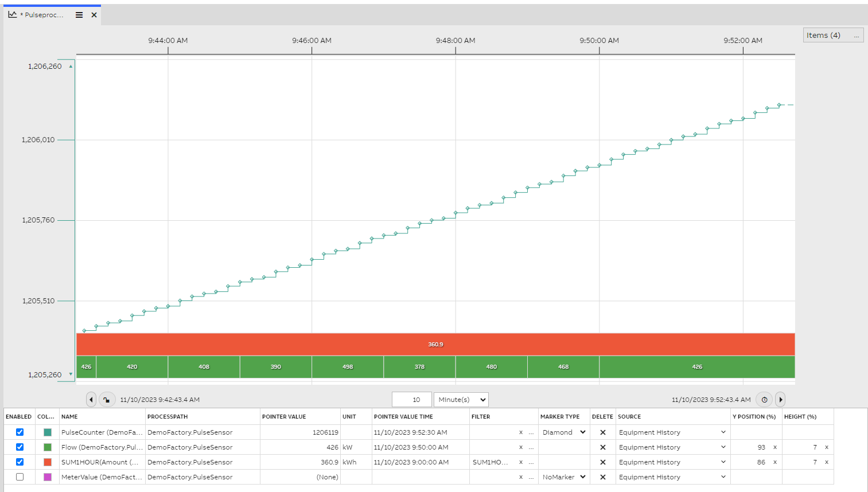Screen dimensions: 868x492
Task: Step the time range backward with the left arrow
Action: pyautogui.click(x=91, y=399)
